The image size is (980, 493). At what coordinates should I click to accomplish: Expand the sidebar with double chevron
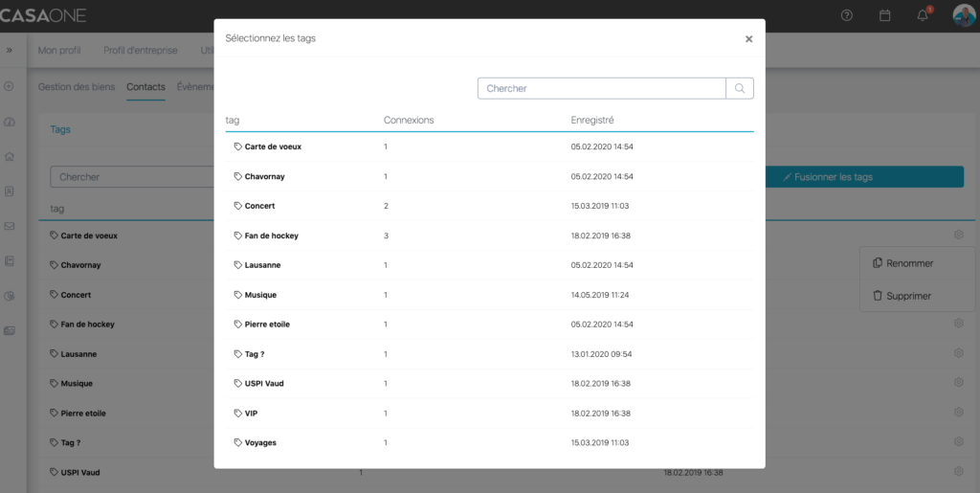point(10,50)
